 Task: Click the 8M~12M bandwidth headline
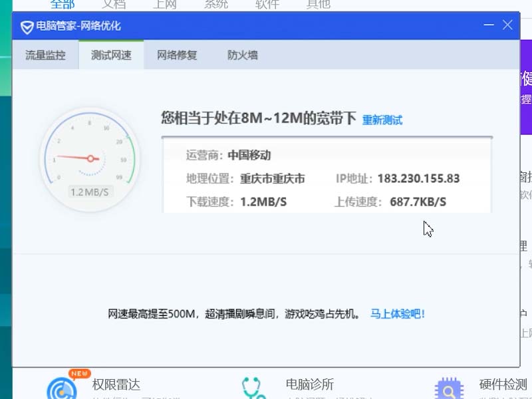(259, 118)
